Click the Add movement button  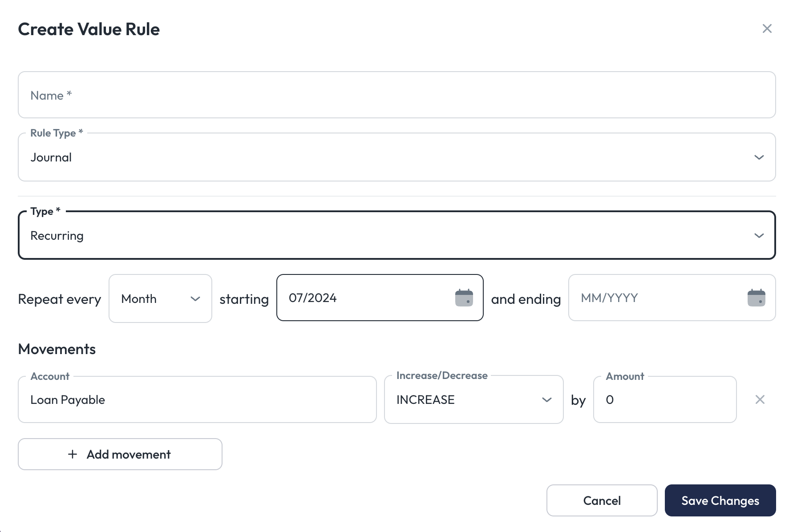[x=120, y=454]
